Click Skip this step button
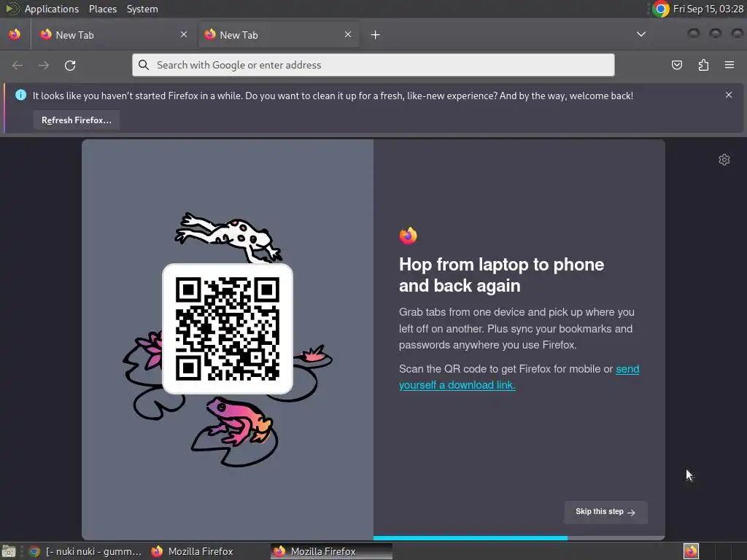 [x=605, y=512]
